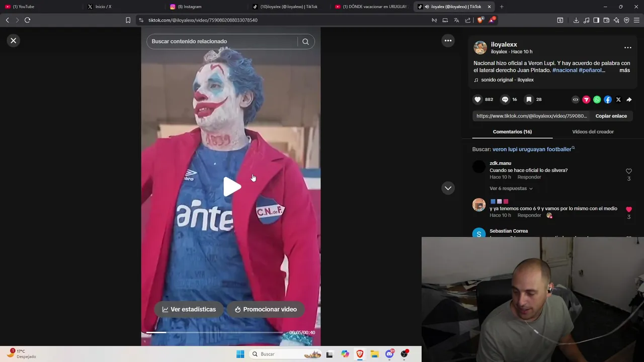Viewport: 644px width, 362px height.
Task: Click 'Copiar enlace' button
Action: coord(611,116)
